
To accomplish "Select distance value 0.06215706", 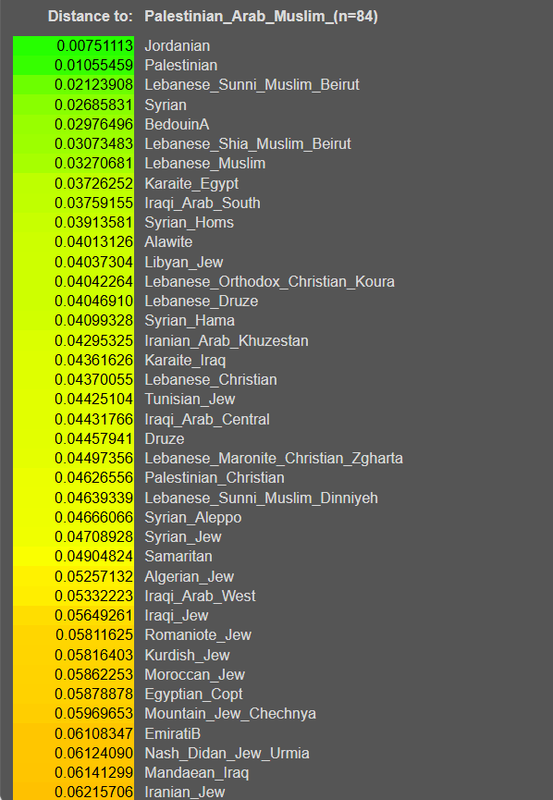I will pyautogui.click(x=94, y=792).
